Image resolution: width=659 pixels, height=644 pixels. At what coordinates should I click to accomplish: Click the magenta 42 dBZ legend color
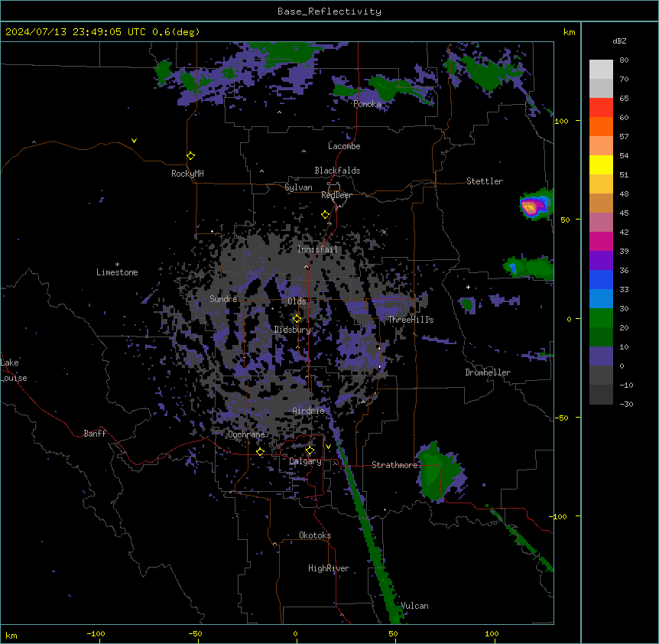[x=601, y=241]
